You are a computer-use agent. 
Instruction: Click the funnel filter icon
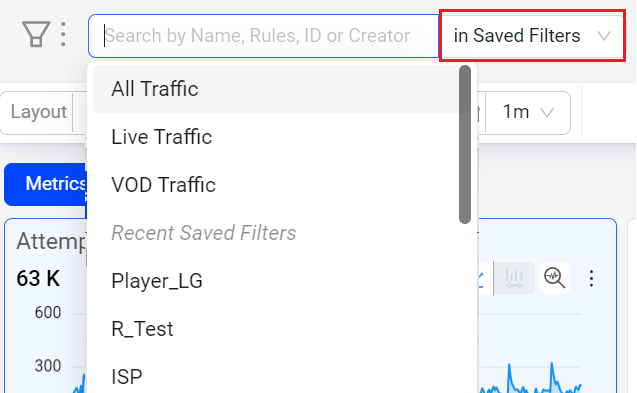pos(36,34)
